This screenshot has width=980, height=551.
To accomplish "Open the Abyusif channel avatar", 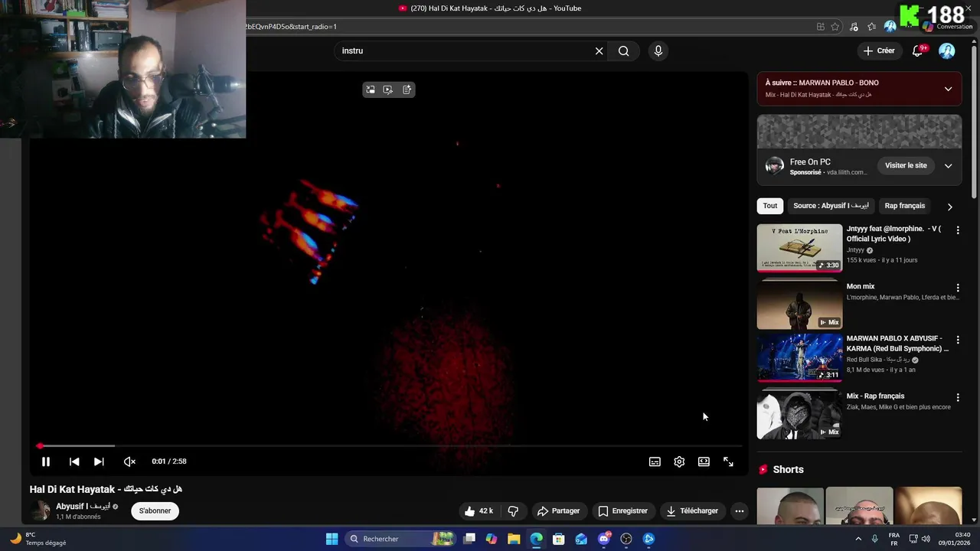I will pyautogui.click(x=41, y=510).
